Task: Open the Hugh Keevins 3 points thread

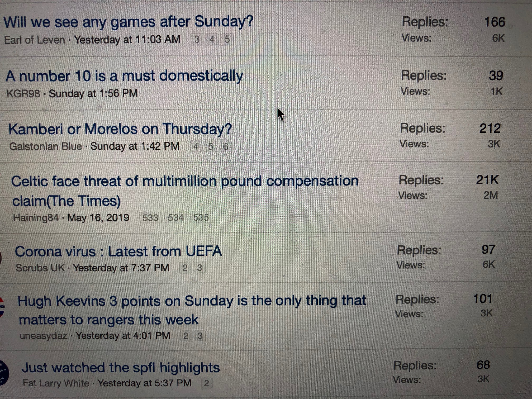Action: [x=192, y=301]
